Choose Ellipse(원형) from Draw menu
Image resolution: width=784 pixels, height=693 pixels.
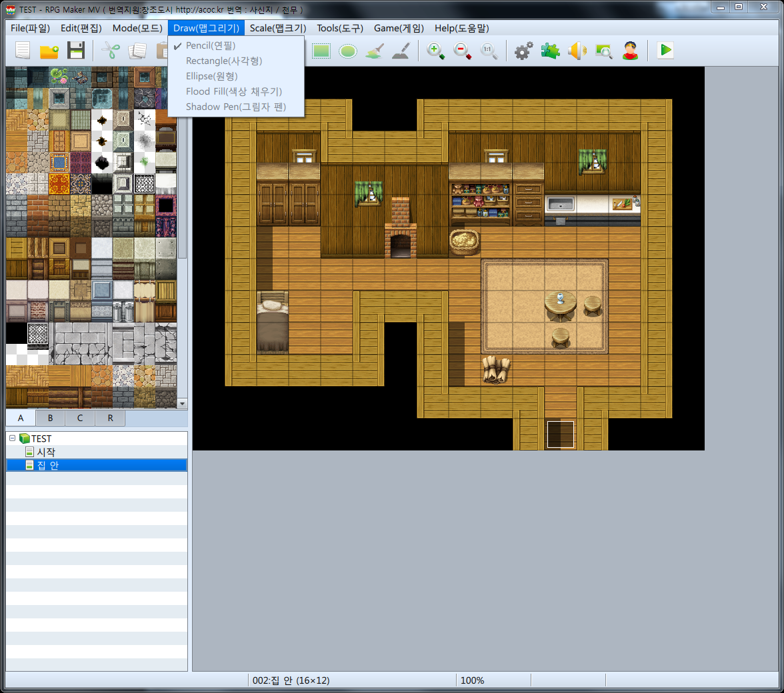(x=236, y=76)
